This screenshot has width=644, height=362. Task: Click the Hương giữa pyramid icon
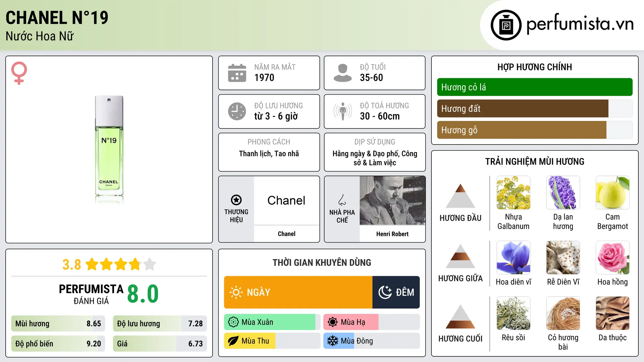coord(460,256)
